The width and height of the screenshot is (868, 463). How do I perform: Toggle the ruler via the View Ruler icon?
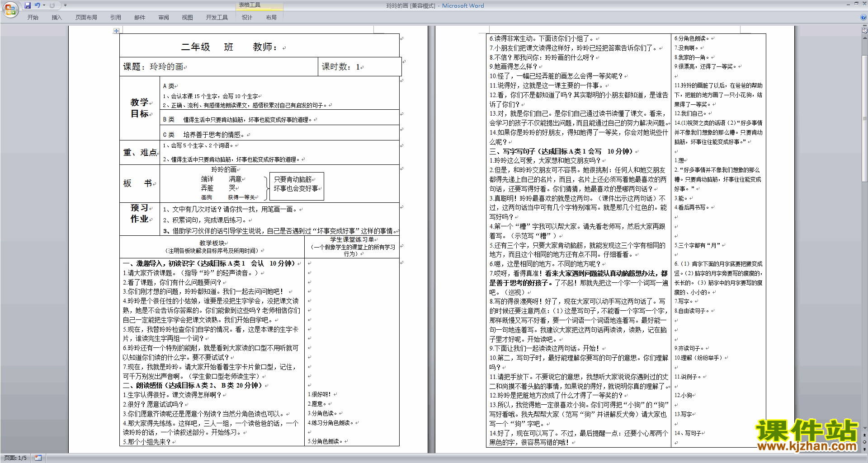pyautogui.click(x=865, y=31)
